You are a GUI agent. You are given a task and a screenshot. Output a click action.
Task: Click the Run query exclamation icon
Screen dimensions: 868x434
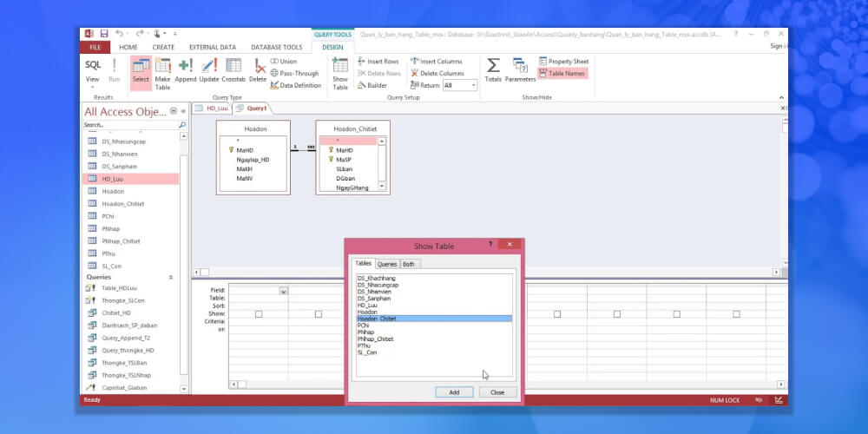[114, 65]
